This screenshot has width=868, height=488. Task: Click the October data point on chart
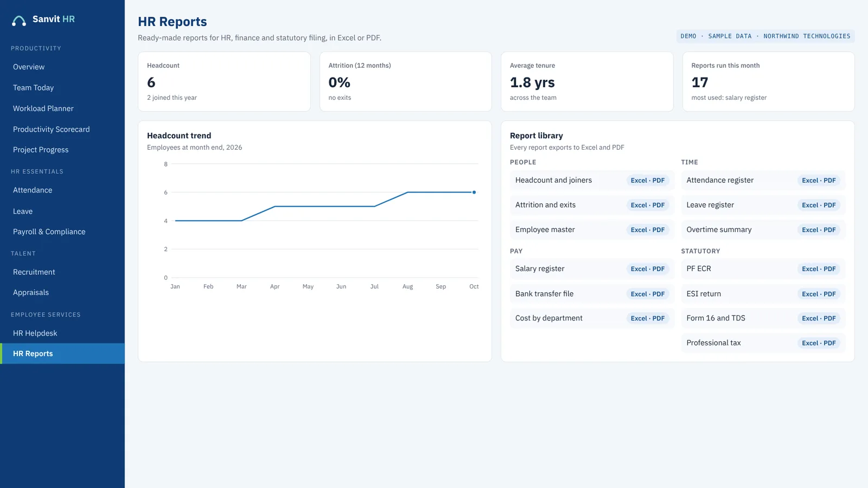pyautogui.click(x=474, y=192)
